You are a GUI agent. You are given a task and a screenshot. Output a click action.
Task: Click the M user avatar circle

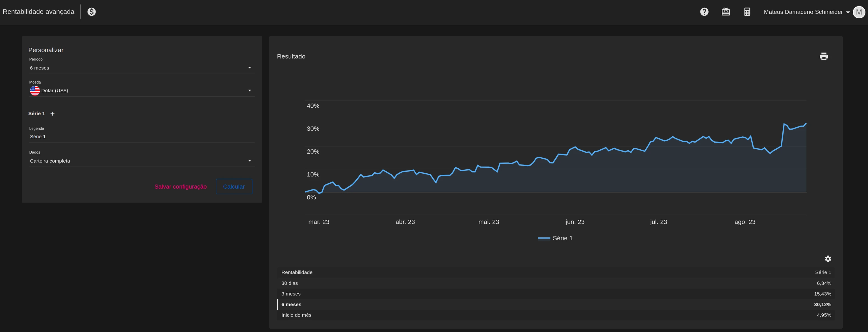[x=859, y=12]
